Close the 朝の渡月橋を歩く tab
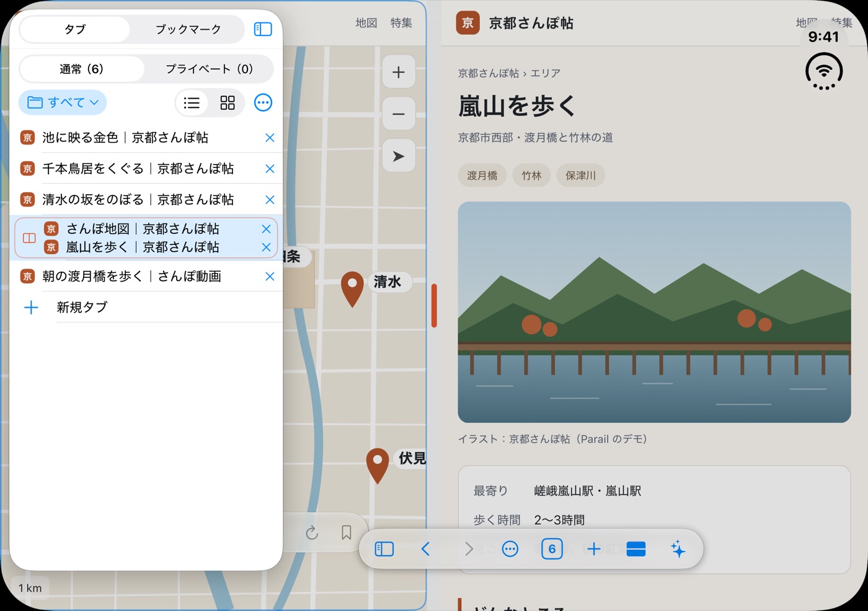Viewport: 868px width, 611px height. click(x=270, y=277)
